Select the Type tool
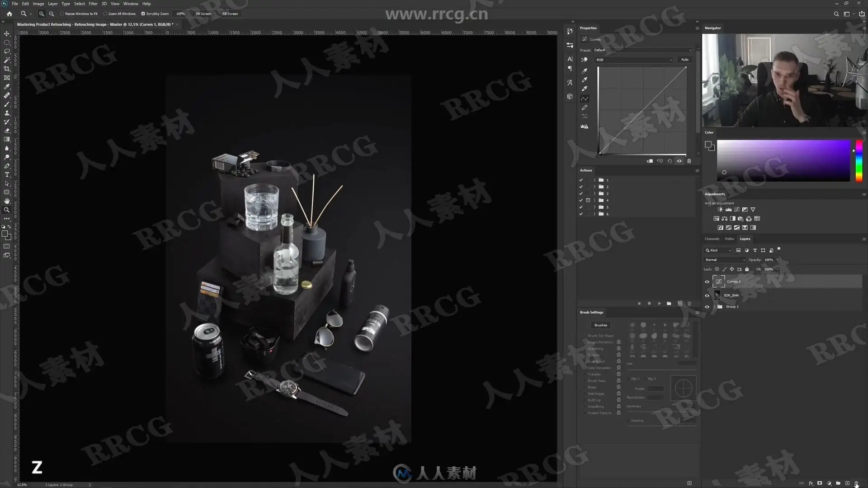The height and width of the screenshot is (488, 868). pyautogui.click(x=7, y=175)
